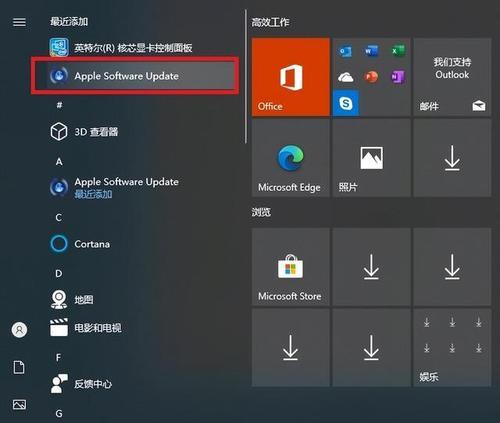Open Documents icon in left sidebar
The height and width of the screenshot is (423, 500).
[19, 367]
